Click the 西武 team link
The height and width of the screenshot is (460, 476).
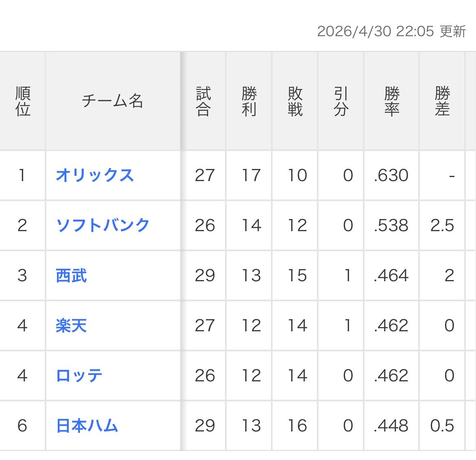71,276
